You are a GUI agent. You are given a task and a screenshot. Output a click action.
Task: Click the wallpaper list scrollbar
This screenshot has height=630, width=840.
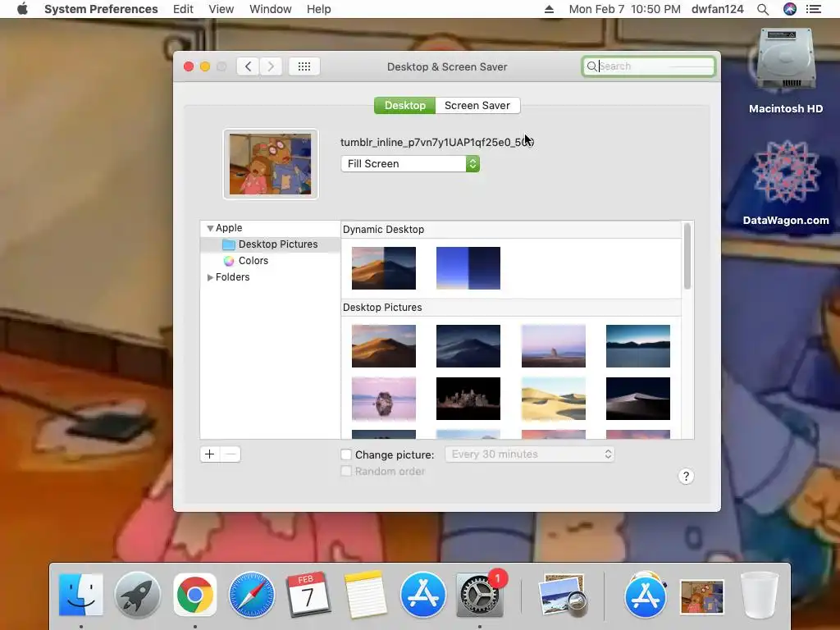click(687, 257)
